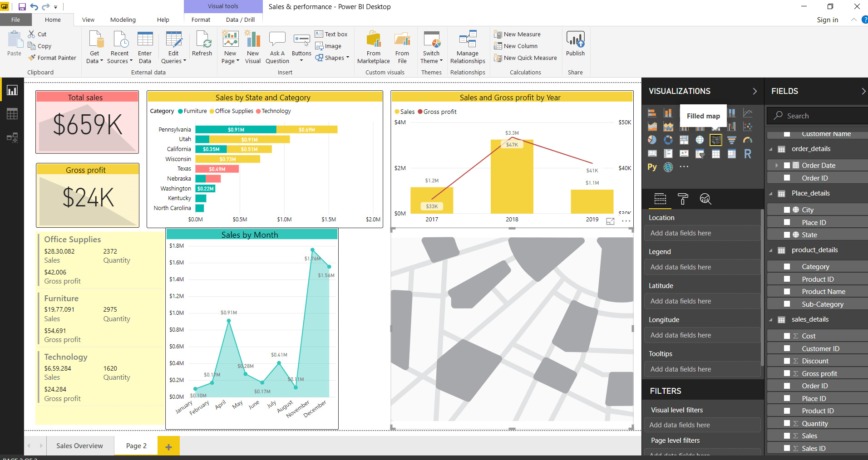Click the Refresh icon in the ribbon
Screen dimensions: 868x460
202,43
